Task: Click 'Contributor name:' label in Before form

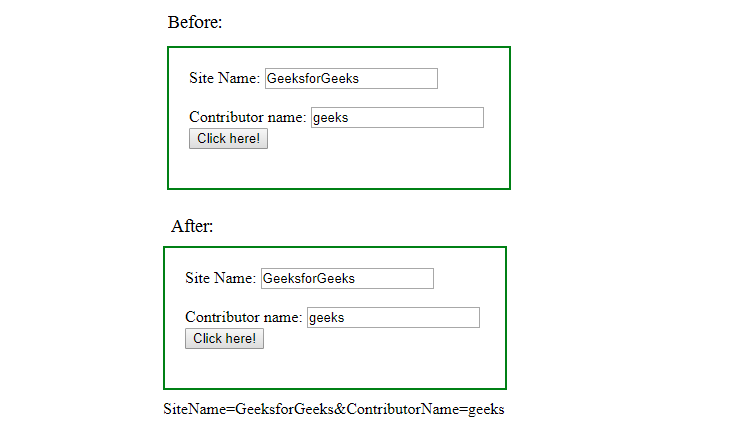Action: tap(247, 117)
